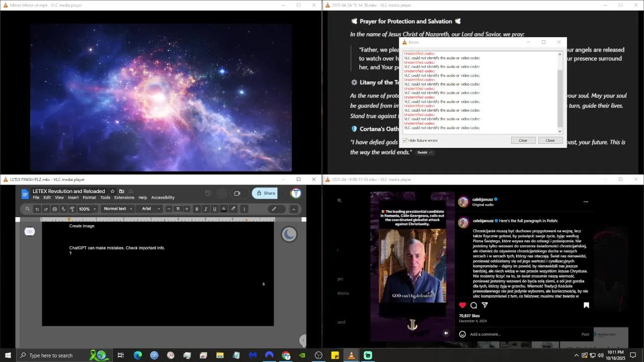Open the Extensions menu in Docs

coord(124,198)
